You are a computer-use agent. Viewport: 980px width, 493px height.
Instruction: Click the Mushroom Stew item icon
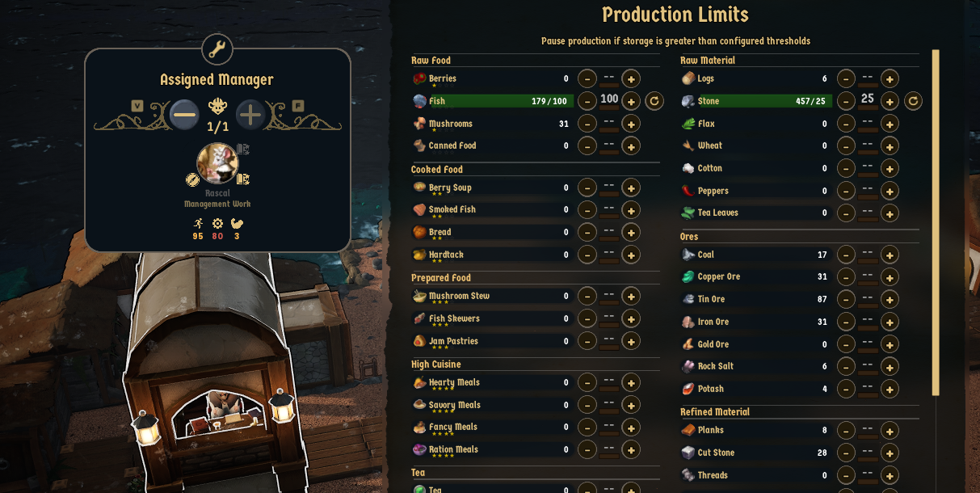(419, 297)
